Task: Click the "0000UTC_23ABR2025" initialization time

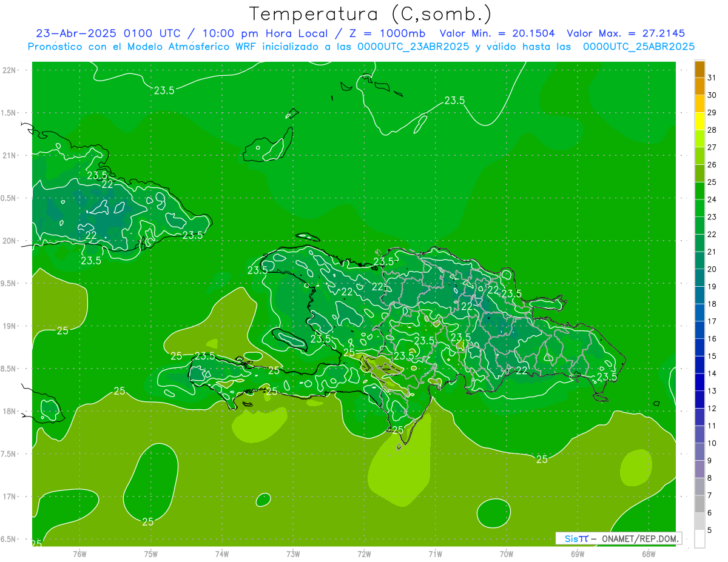Action: [x=413, y=46]
